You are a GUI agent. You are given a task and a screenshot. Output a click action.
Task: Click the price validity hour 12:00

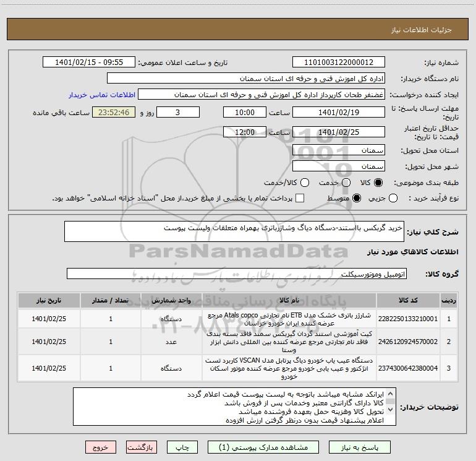(245, 132)
